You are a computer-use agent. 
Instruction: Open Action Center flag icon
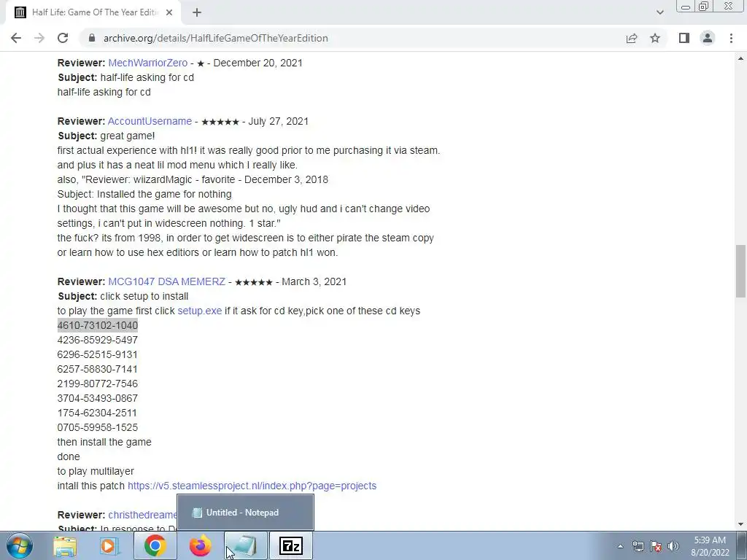tap(656, 546)
